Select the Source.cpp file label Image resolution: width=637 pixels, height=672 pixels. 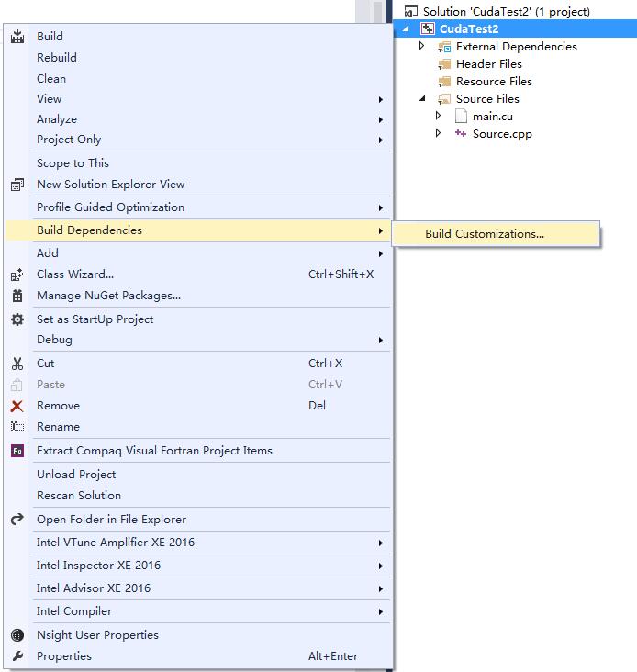(x=502, y=134)
